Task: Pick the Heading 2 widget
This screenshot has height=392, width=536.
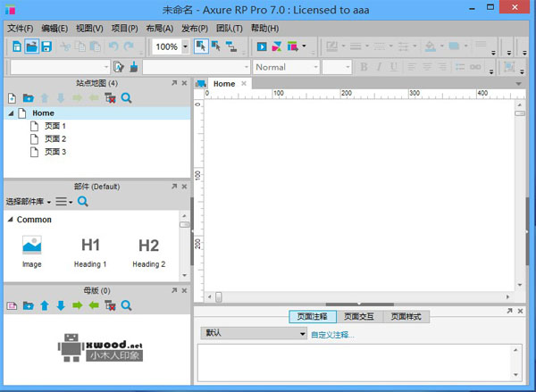Action: tap(149, 252)
